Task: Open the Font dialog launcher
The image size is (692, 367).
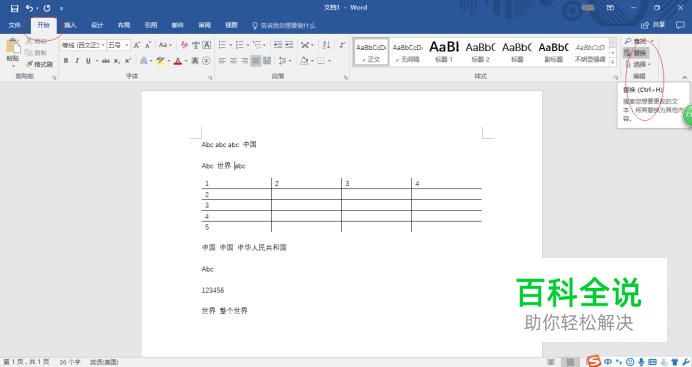Action: [211, 77]
